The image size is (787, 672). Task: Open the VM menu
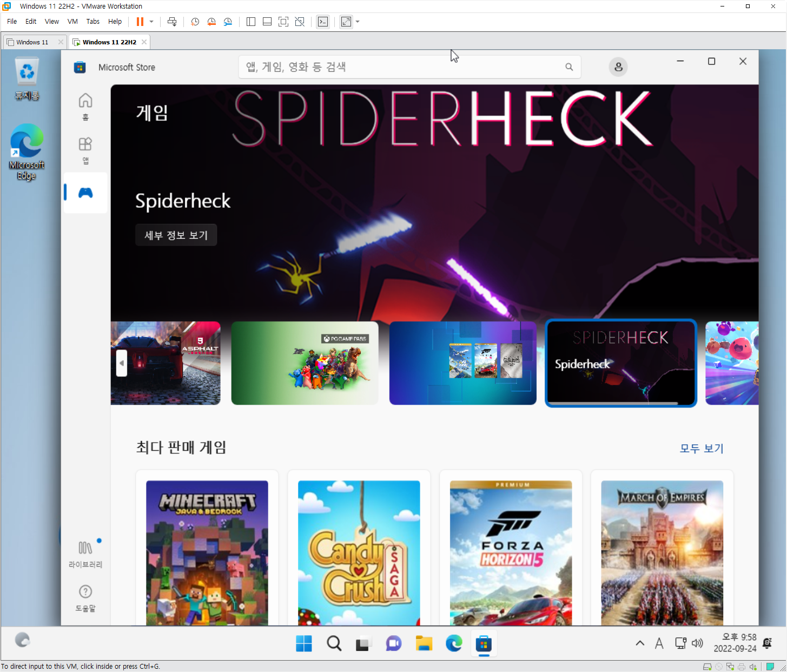pos(72,22)
